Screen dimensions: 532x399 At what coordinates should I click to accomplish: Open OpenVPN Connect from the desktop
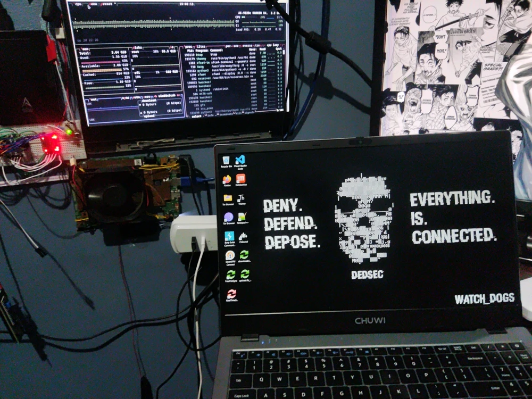tap(230, 257)
